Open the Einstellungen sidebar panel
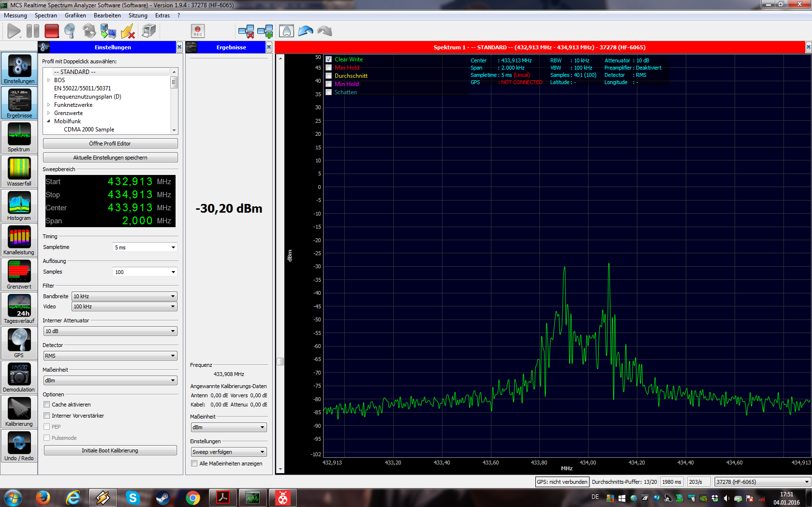The height and width of the screenshot is (507, 812). tap(19, 69)
